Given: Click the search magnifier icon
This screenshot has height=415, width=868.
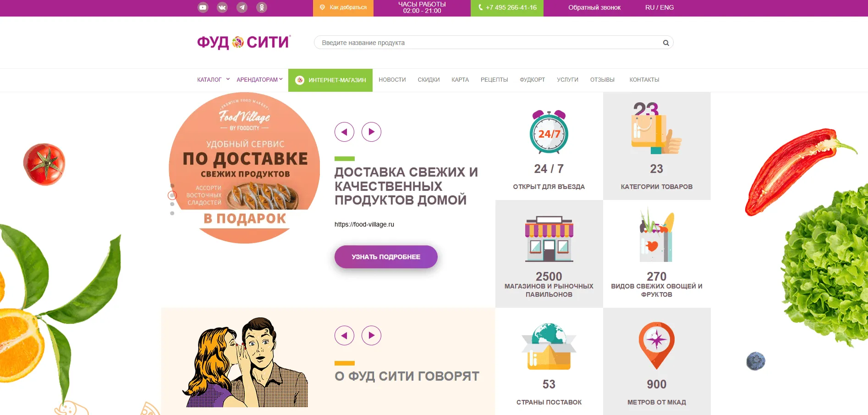Looking at the screenshot, I should (666, 43).
